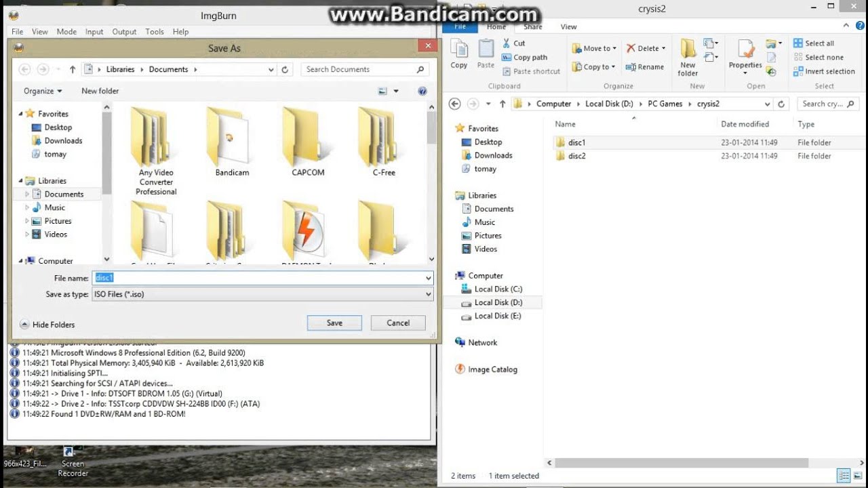Open the ImgBurn Output menu
The width and height of the screenshot is (868, 488).
tap(124, 32)
